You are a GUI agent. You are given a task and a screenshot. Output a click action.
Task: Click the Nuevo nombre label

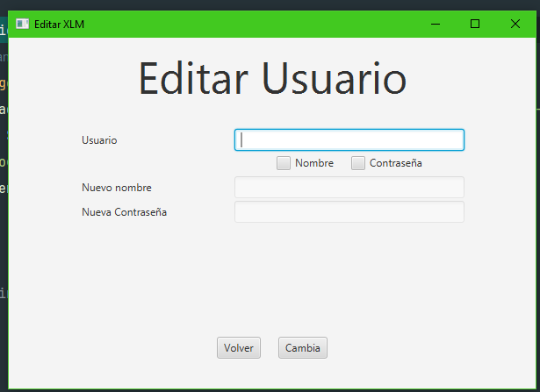[x=117, y=188]
